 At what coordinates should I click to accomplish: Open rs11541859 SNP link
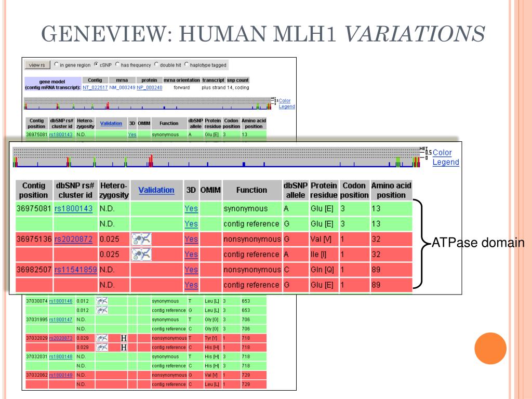[x=76, y=270]
